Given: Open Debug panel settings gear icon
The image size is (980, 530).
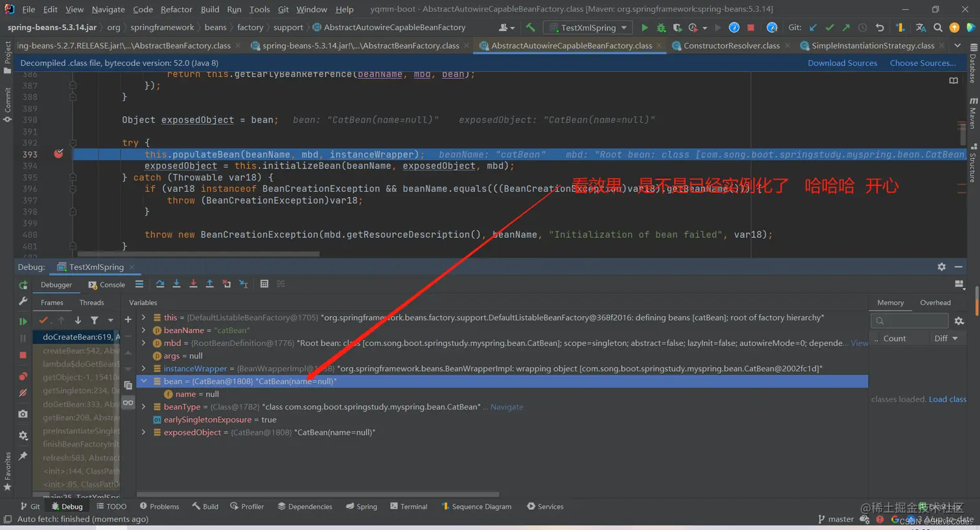Looking at the screenshot, I should coord(941,267).
